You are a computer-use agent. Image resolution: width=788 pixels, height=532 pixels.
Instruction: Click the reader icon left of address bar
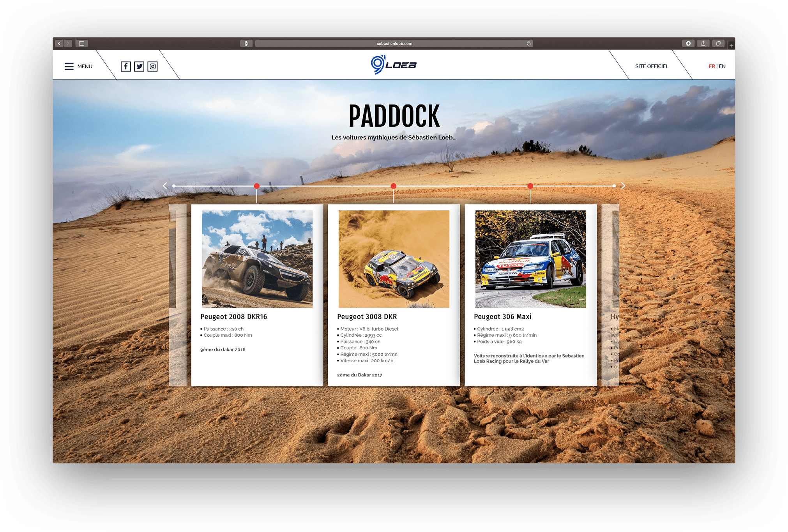coord(246,43)
